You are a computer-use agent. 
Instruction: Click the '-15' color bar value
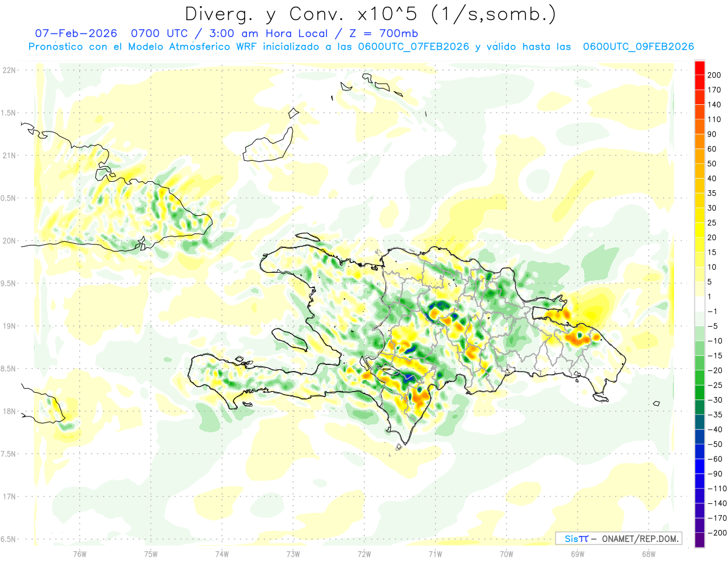[x=714, y=356]
